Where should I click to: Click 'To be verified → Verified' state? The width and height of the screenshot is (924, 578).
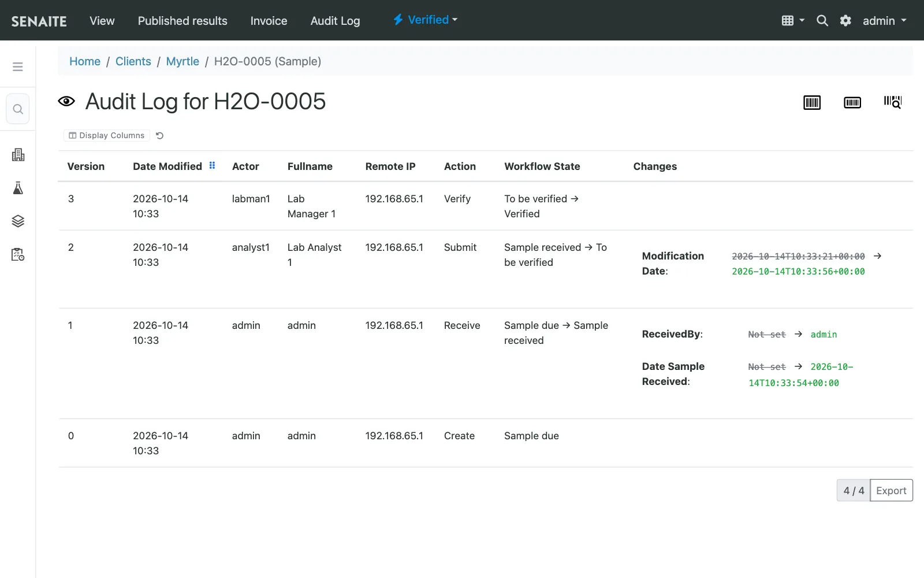click(x=541, y=206)
